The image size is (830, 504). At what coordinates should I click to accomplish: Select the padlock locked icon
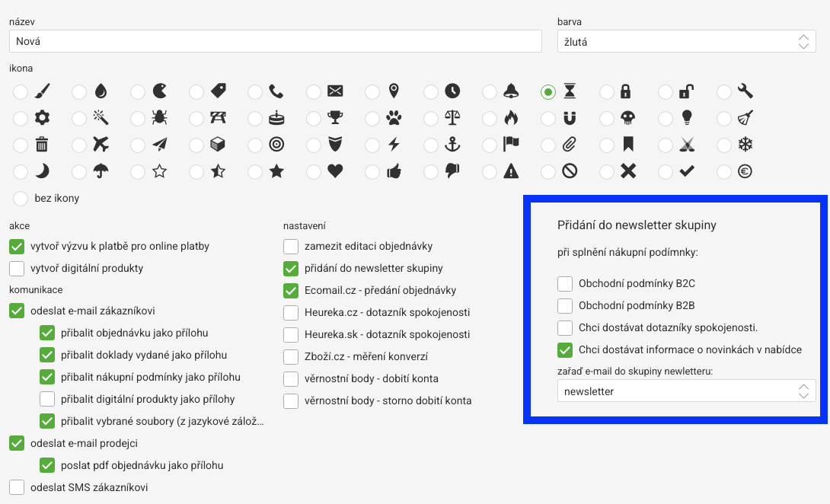607,92
